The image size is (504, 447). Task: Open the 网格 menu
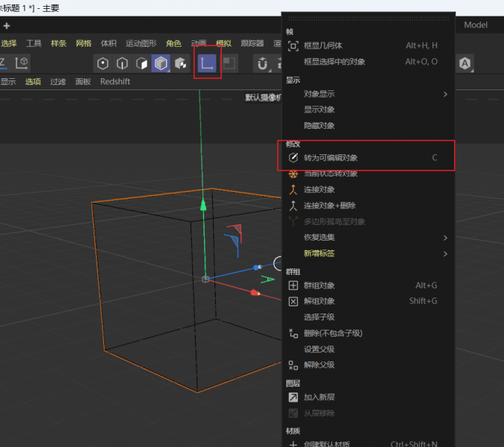tap(83, 43)
